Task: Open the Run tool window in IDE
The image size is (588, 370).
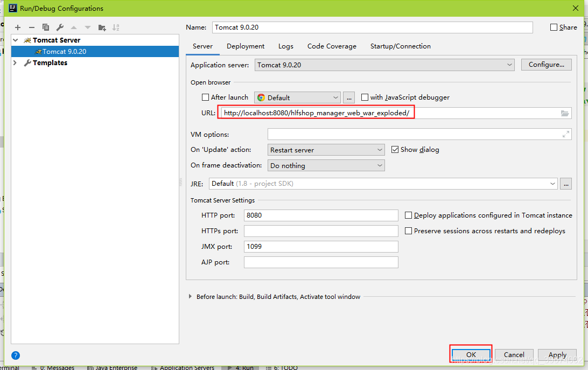Action: [240, 367]
